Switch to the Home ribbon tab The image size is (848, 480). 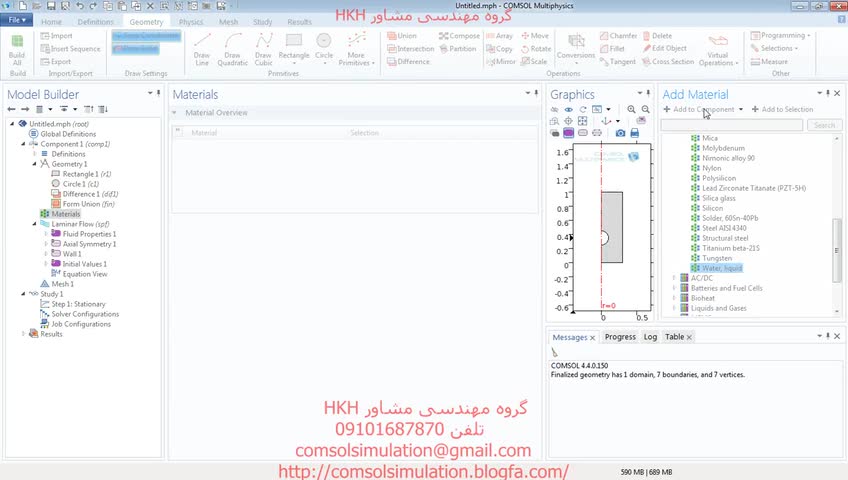51,22
